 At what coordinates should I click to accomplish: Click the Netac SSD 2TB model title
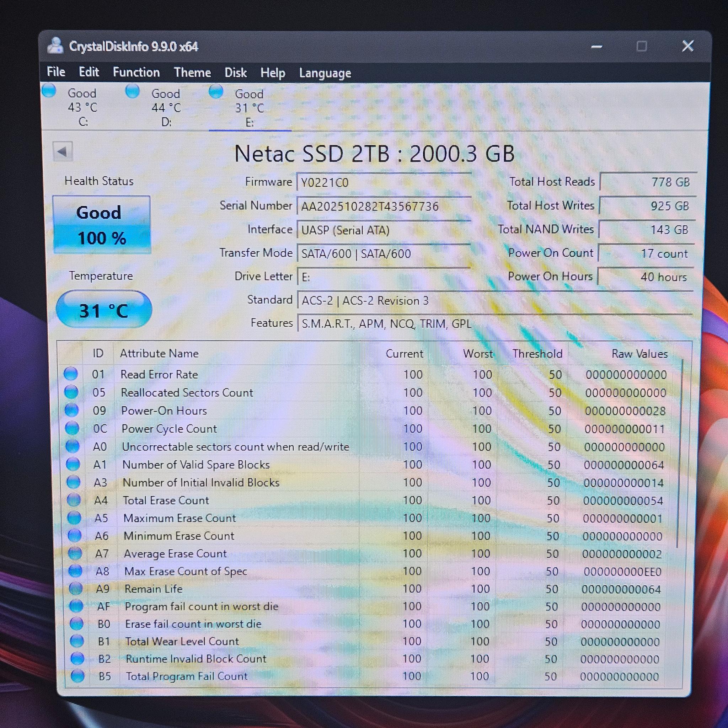click(x=374, y=154)
